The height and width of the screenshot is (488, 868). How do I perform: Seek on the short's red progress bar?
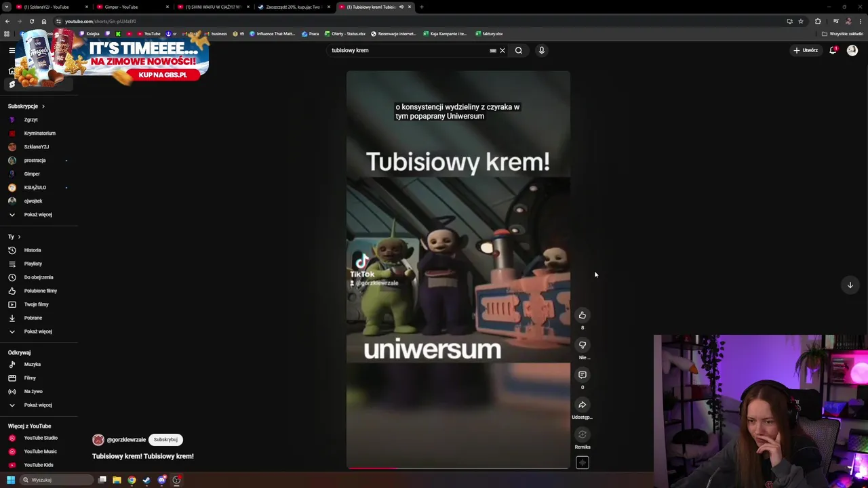tap(458, 468)
